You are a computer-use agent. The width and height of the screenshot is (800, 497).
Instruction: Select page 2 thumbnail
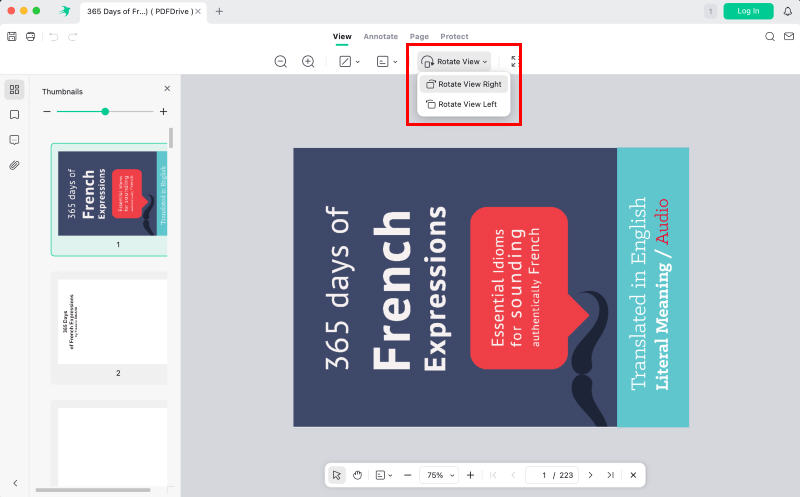click(109, 328)
